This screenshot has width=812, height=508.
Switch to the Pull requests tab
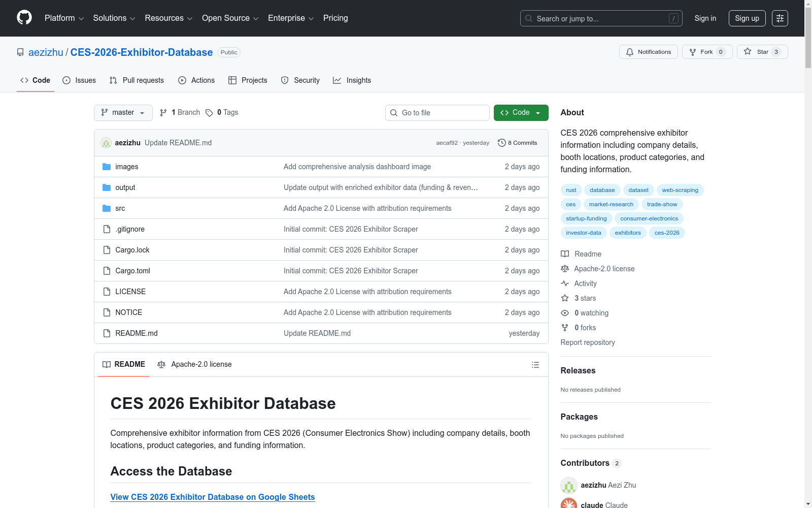137,80
